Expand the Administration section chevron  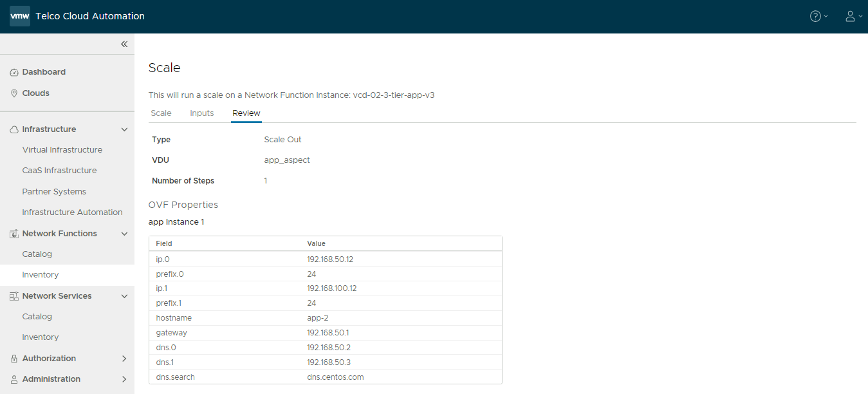[x=124, y=379]
